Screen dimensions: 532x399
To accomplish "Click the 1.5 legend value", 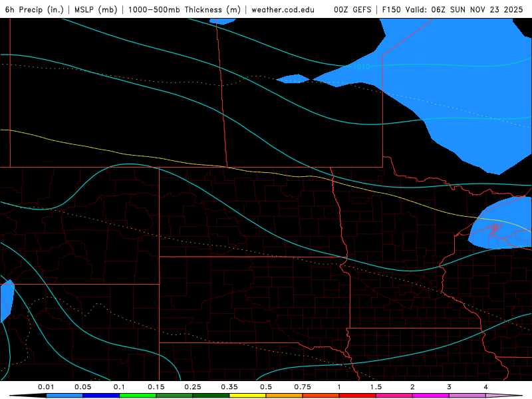I will (376, 387).
